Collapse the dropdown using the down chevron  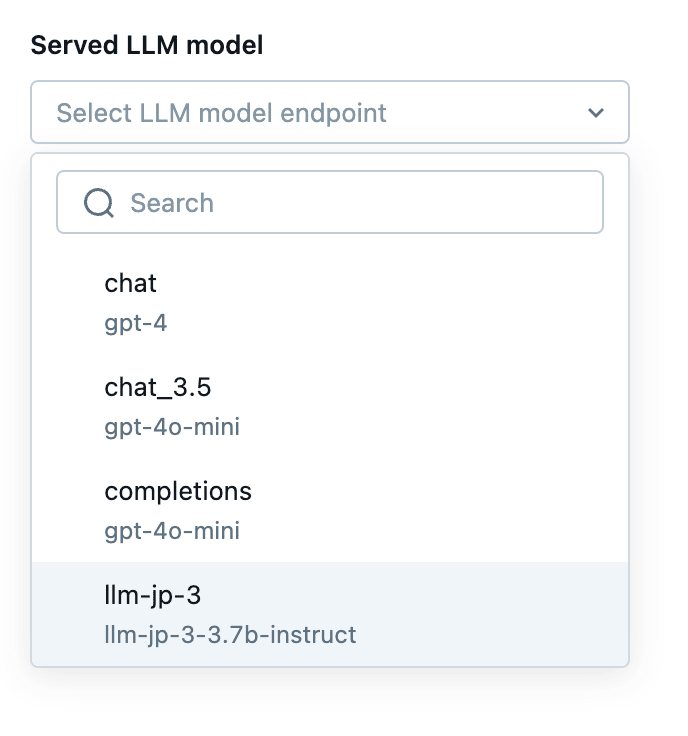coord(596,113)
